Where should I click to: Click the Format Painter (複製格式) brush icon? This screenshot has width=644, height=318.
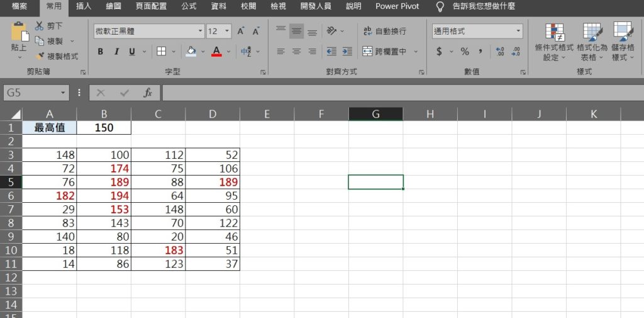pyautogui.click(x=40, y=56)
